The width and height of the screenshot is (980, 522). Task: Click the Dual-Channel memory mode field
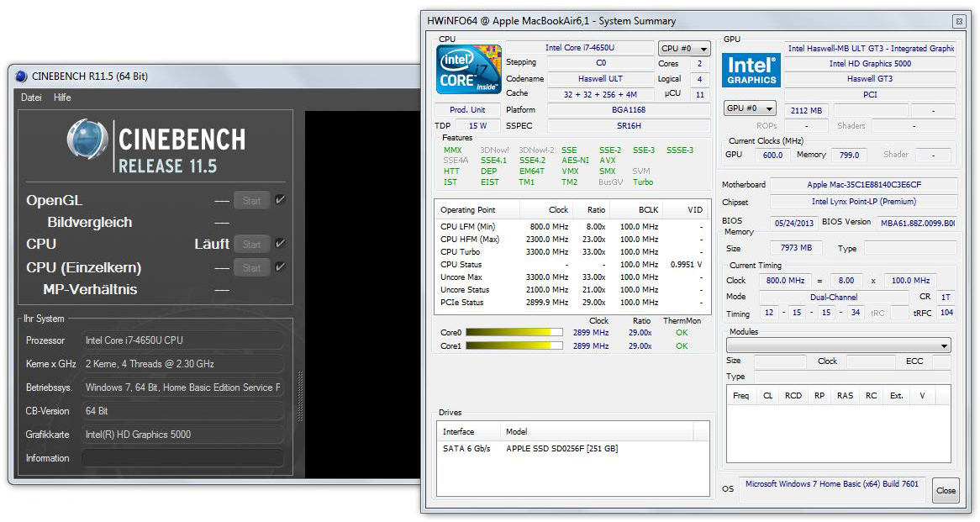click(834, 297)
